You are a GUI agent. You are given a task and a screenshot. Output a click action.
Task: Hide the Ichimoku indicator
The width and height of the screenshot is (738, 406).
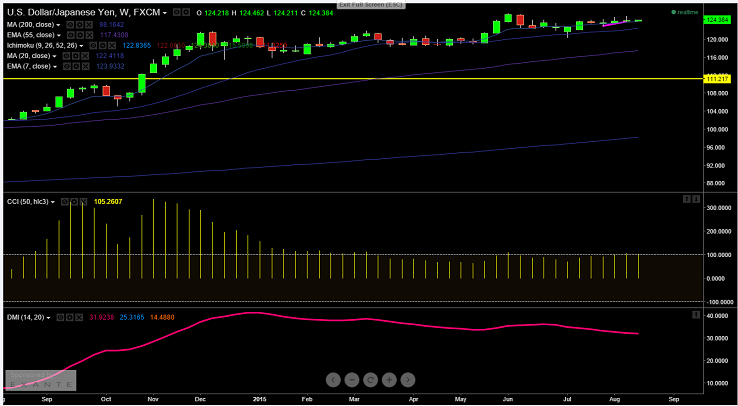[x=93, y=46]
